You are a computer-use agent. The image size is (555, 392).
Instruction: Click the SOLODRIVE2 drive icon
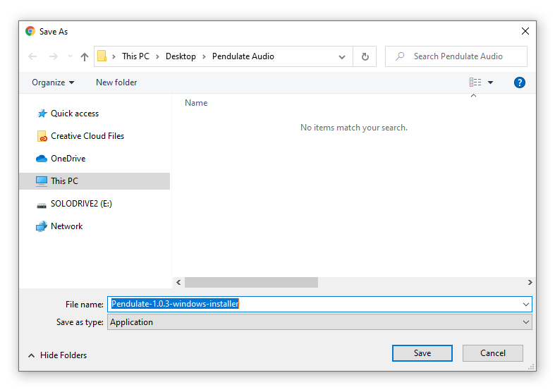[x=42, y=206]
